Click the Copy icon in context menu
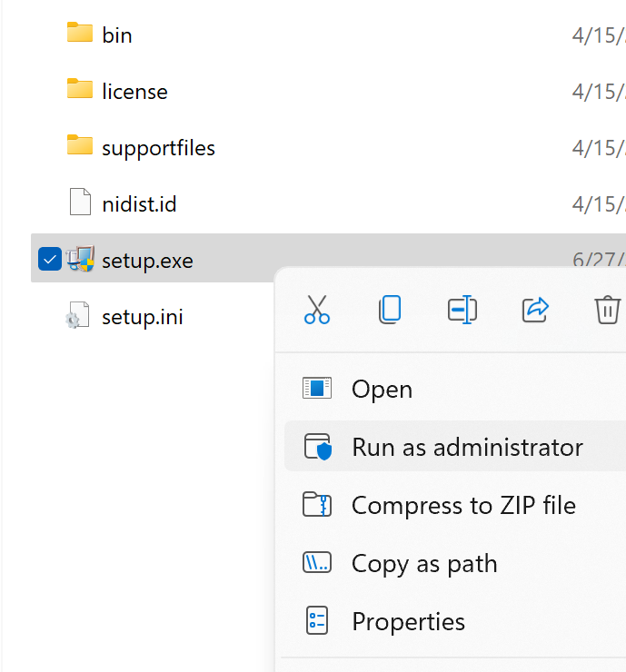Image resolution: width=626 pixels, height=672 pixels. [390, 309]
